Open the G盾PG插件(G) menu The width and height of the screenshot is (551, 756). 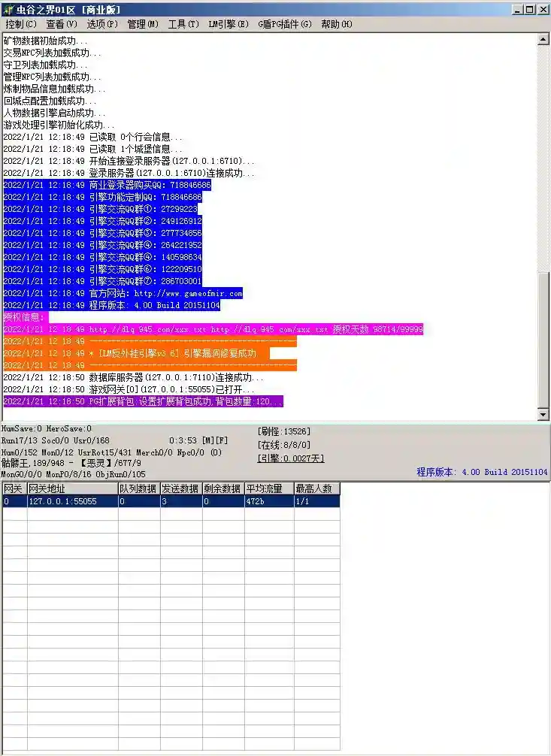coord(285,23)
